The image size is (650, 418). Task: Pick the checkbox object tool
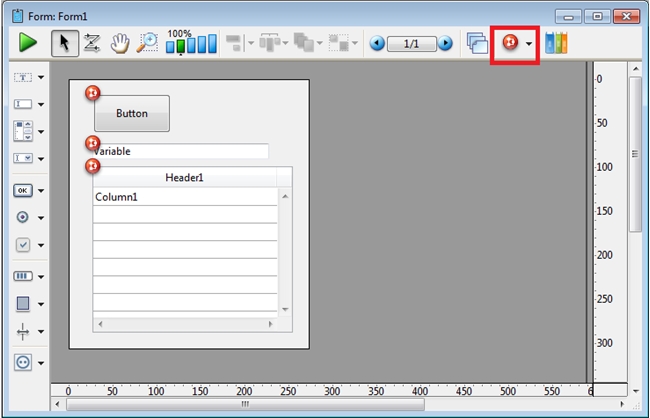click(x=22, y=245)
